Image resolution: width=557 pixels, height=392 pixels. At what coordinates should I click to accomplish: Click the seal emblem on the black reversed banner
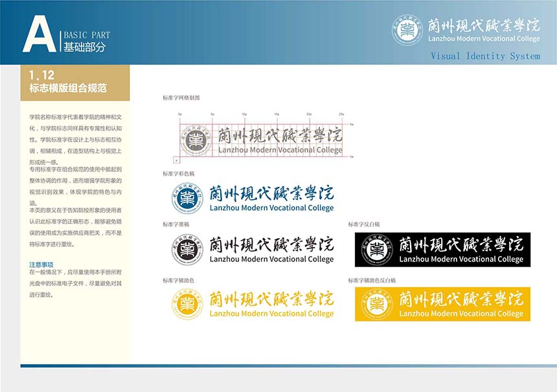tap(377, 250)
